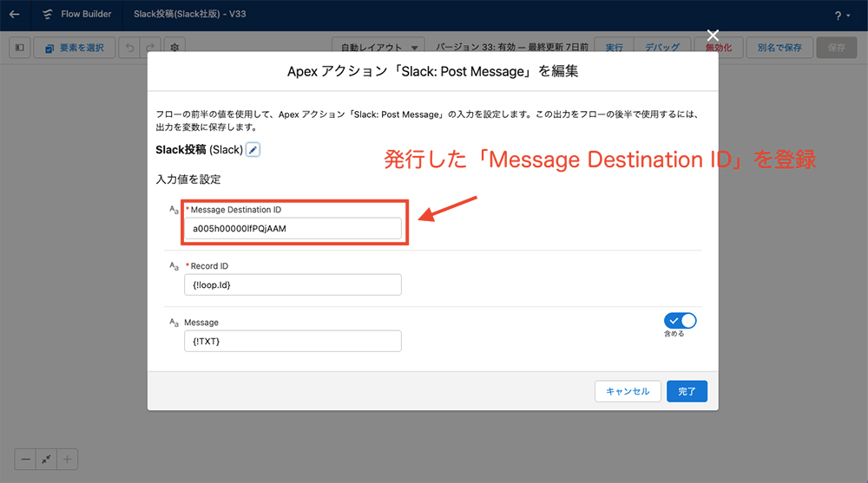This screenshot has width=868, height=483.
Task: Click the 要素を選択 button
Action: click(x=75, y=48)
